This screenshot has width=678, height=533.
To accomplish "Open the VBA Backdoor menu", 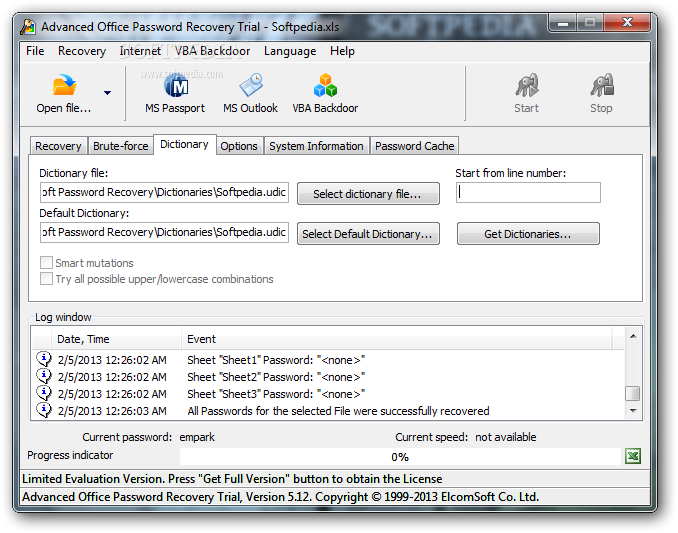I will pyautogui.click(x=212, y=51).
